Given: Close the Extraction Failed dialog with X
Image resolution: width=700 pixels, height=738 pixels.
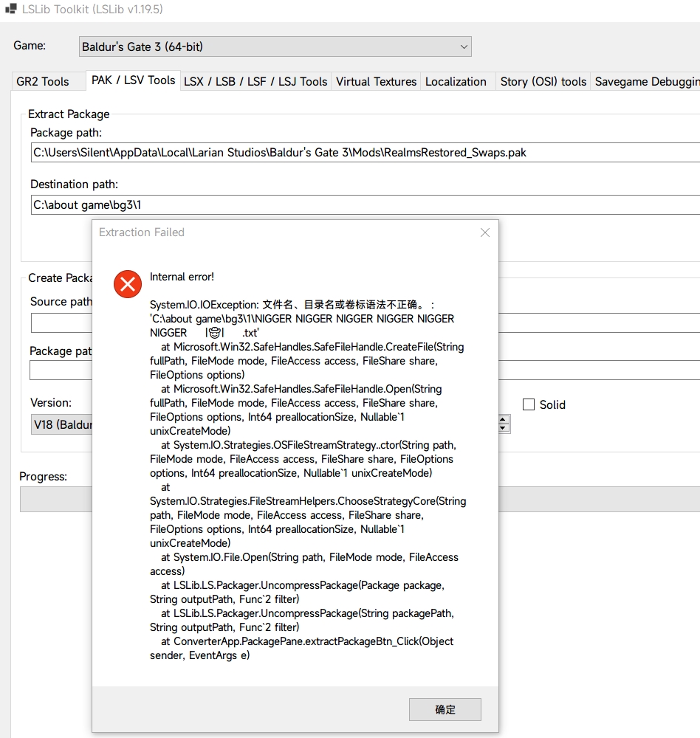Looking at the screenshot, I should click(x=484, y=232).
